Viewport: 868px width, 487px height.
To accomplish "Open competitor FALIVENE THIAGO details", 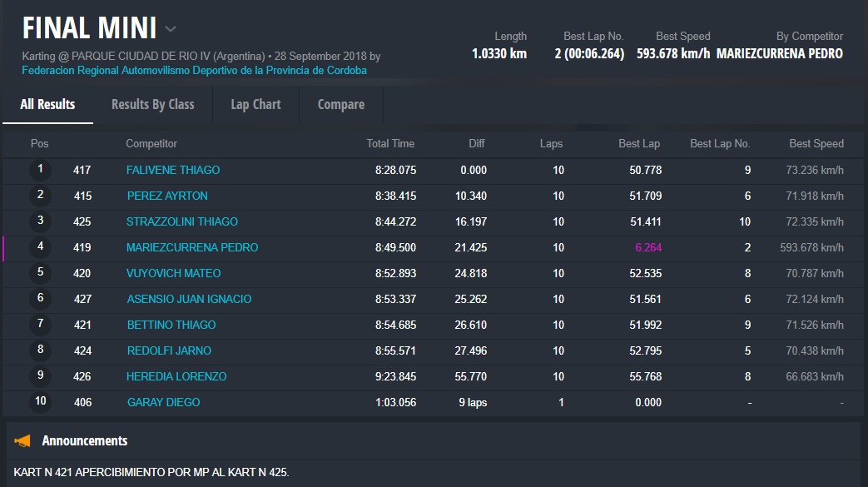I will coord(173,170).
